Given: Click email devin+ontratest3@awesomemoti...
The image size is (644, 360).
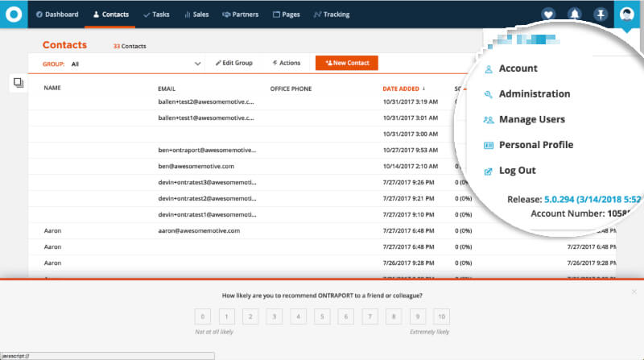Looking at the screenshot, I should 207,182.
